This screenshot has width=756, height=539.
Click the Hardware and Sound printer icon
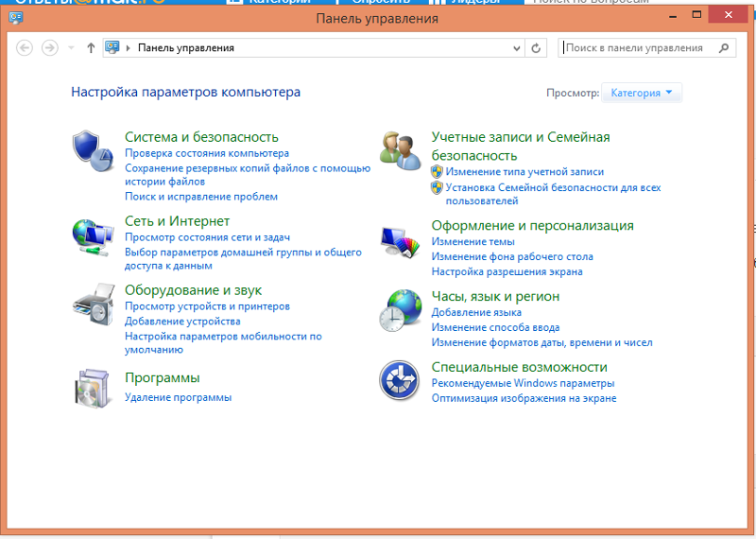[93, 304]
